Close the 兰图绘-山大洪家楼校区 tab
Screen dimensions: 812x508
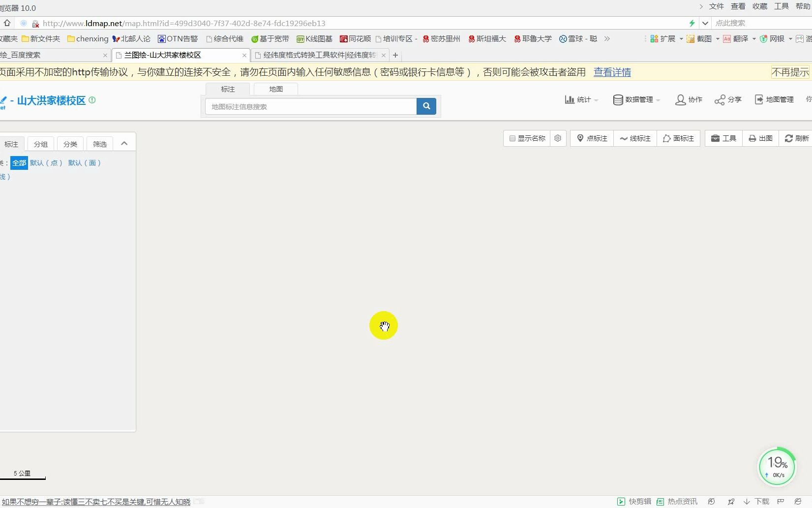click(x=244, y=56)
